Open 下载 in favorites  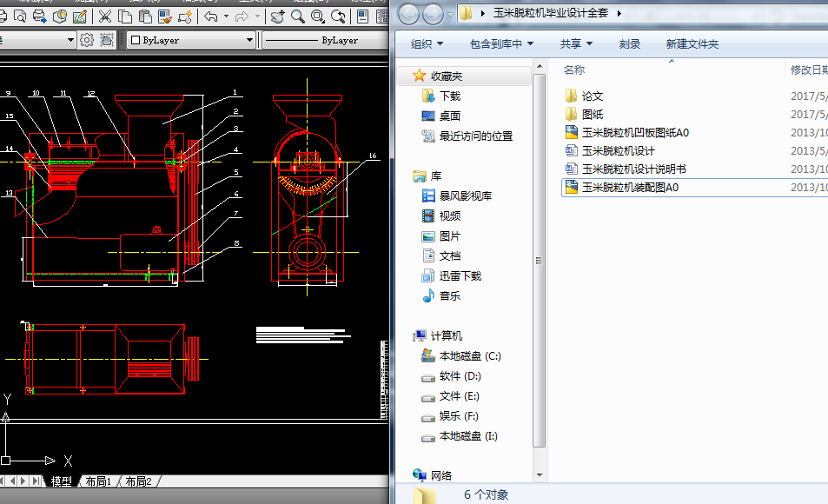tap(450, 96)
